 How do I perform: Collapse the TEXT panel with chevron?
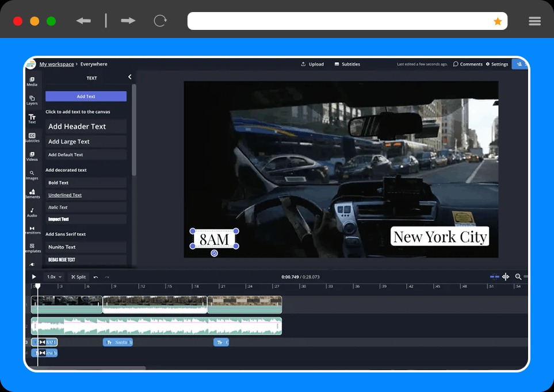pyautogui.click(x=129, y=77)
